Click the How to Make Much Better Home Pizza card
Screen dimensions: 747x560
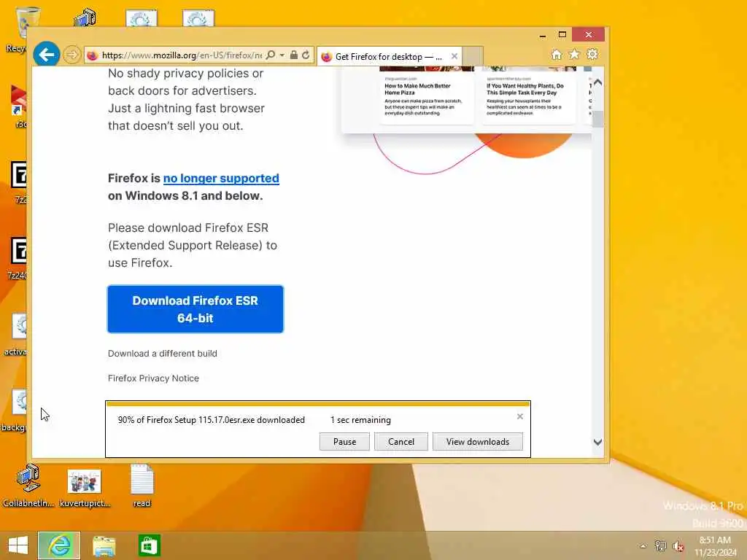coord(426,96)
